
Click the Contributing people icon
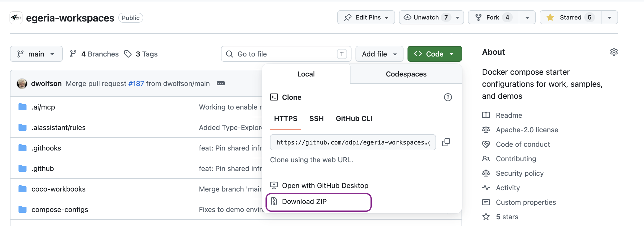point(486,159)
